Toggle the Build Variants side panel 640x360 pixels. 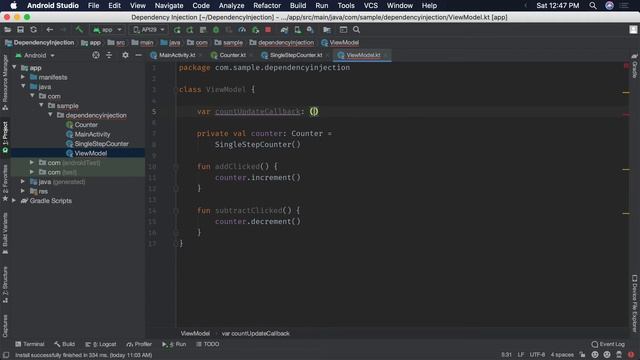click(5, 234)
